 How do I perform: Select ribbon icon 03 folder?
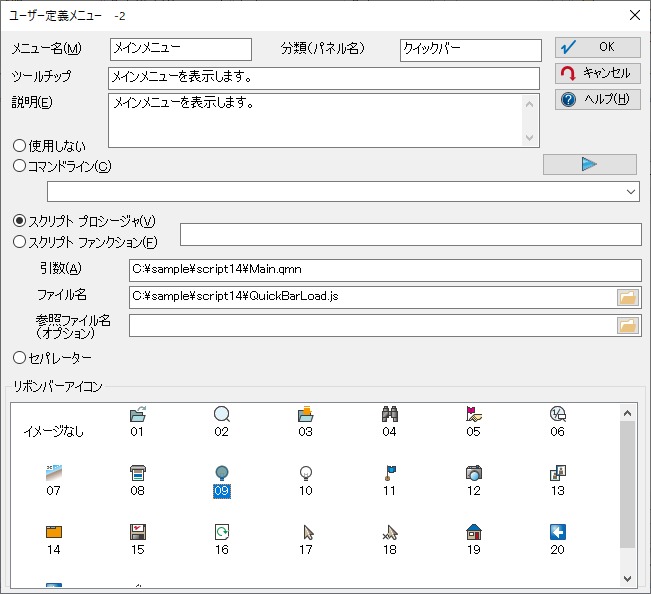pyautogui.click(x=306, y=422)
